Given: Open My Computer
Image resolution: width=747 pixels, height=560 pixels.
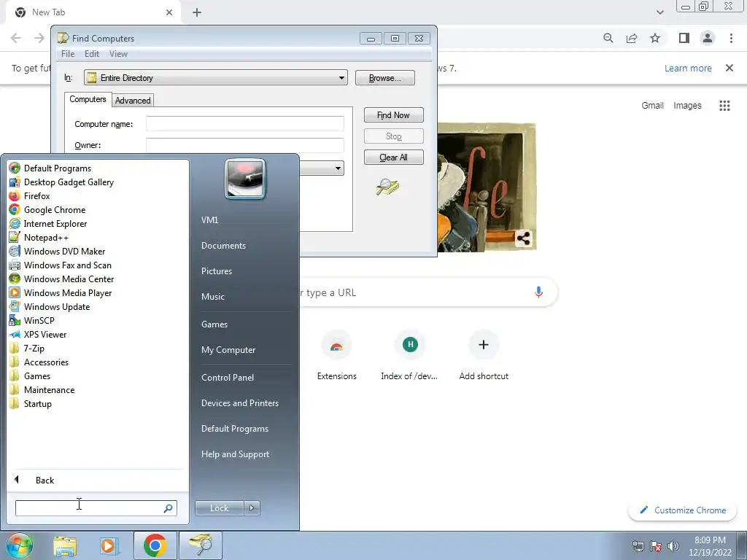Looking at the screenshot, I should tap(228, 350).
